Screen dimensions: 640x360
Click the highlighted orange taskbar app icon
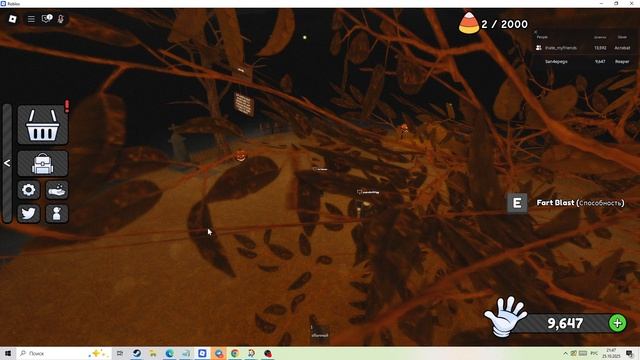(x=219, y=353)
